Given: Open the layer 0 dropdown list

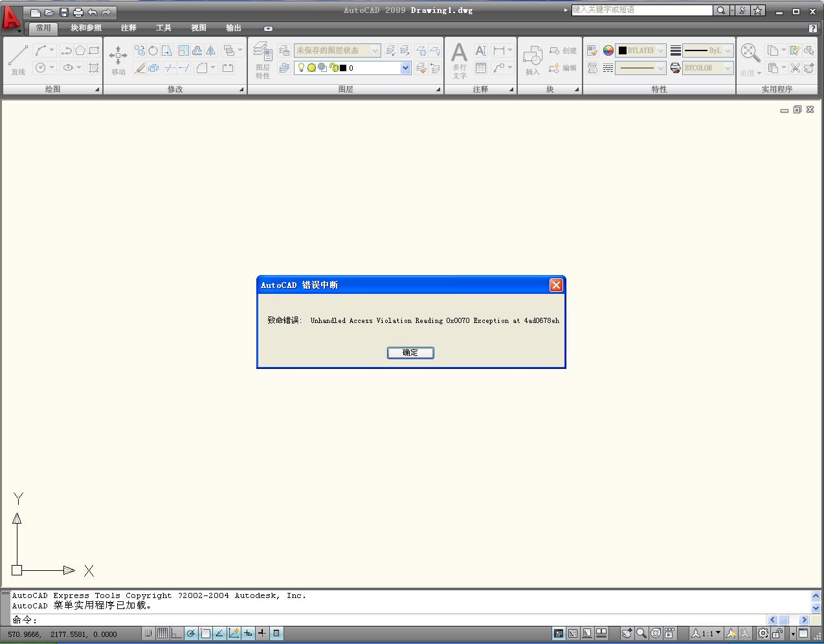Looking at the screenshot, I should (406, 68).
